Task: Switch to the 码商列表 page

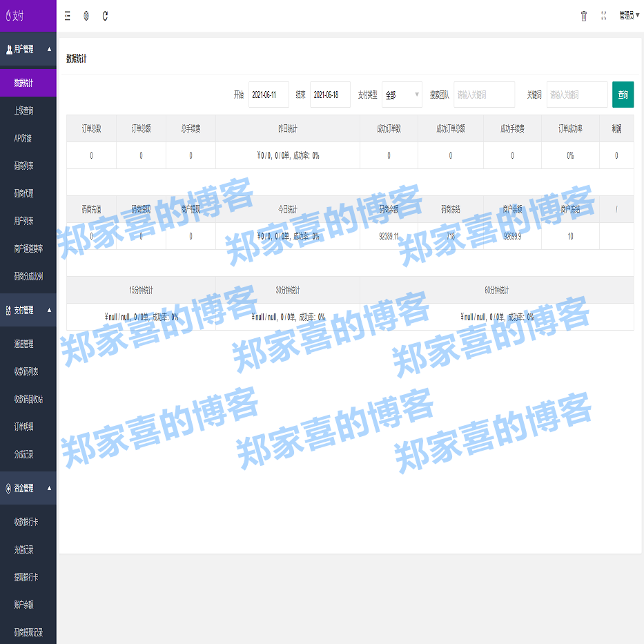Action: [x=28, y=166]
